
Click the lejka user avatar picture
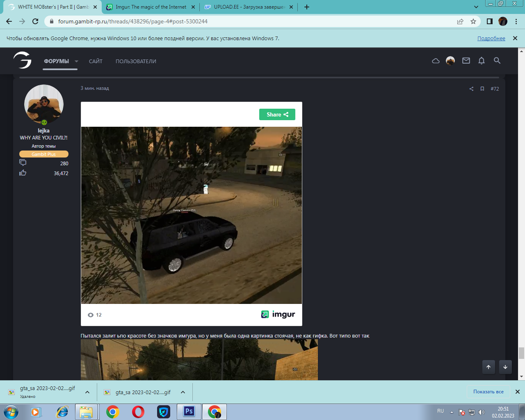pos(44,104)
